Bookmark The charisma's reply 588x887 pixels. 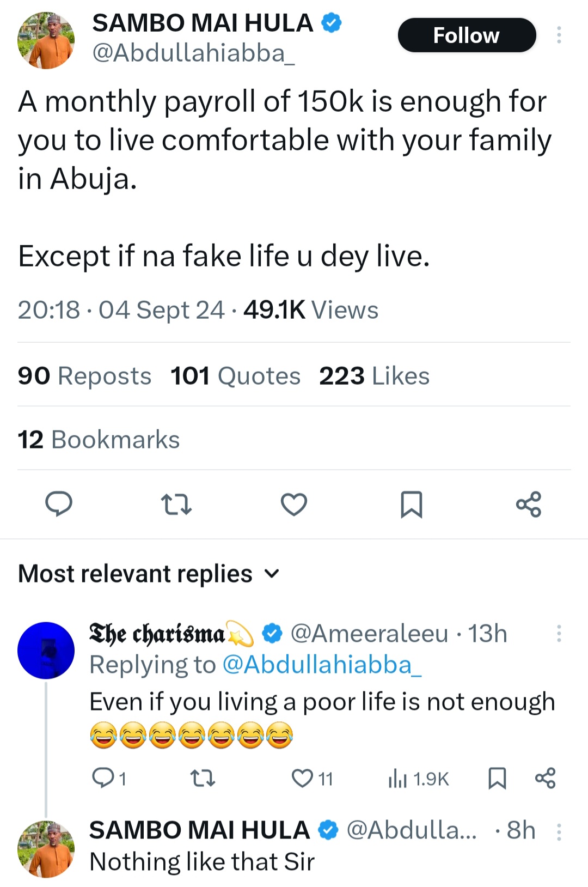[x=497, y=779]
